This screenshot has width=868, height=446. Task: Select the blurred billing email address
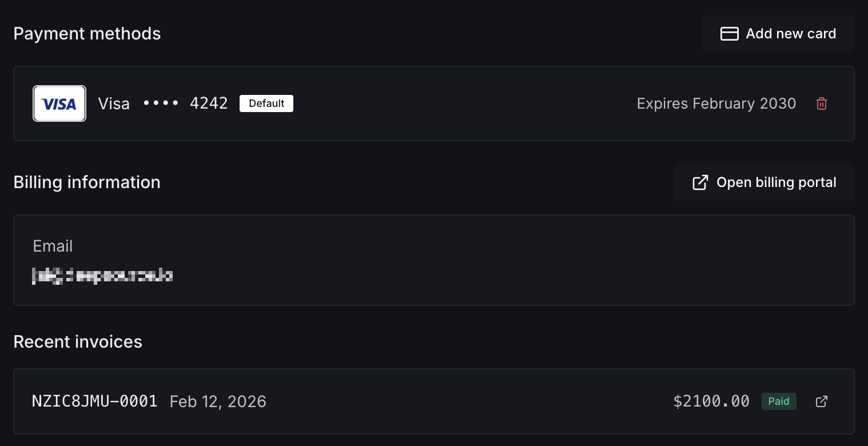[x=103, y=276]
